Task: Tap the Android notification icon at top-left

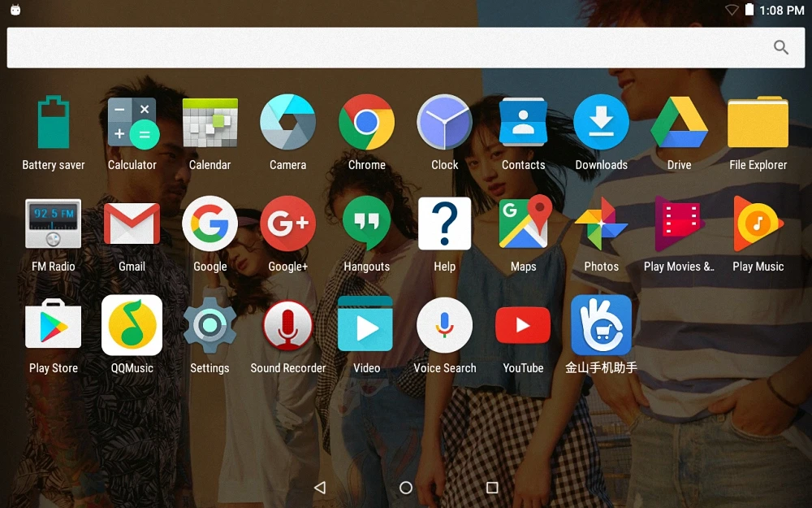Action: click(x=15, y=9)
